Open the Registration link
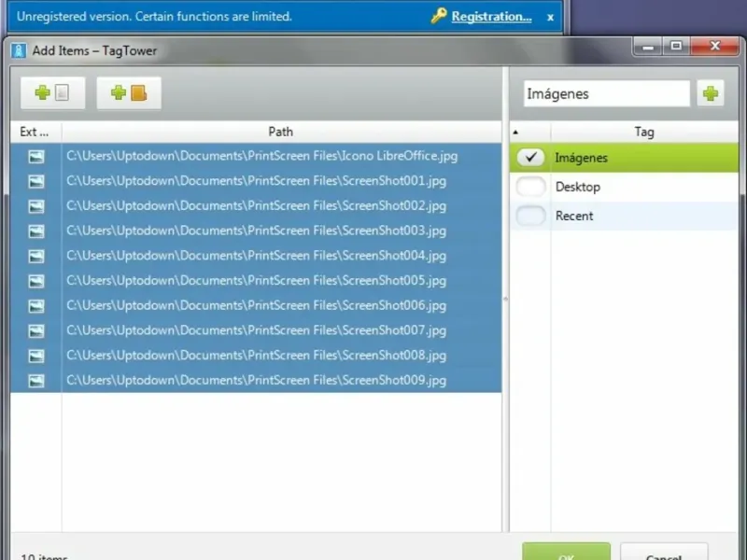The image size is (747, 560). point(492,16)
